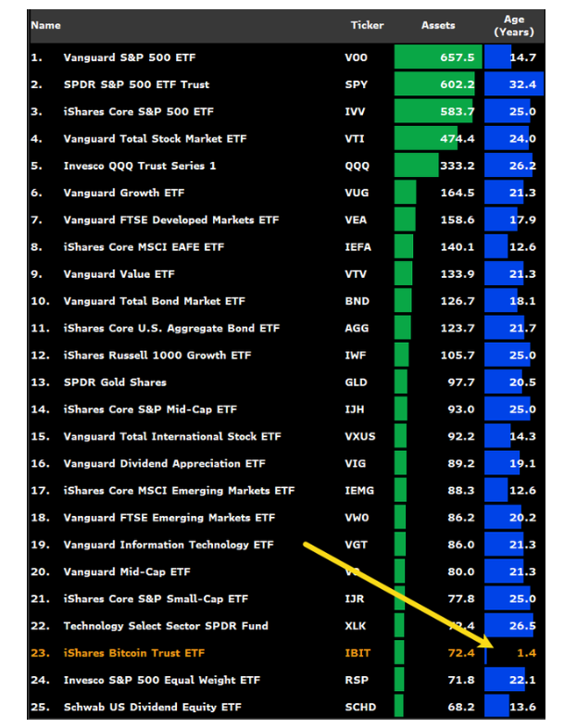Click the orange IBIT ticker
This screenshot has width=564, height=728.
coord(357,653)
